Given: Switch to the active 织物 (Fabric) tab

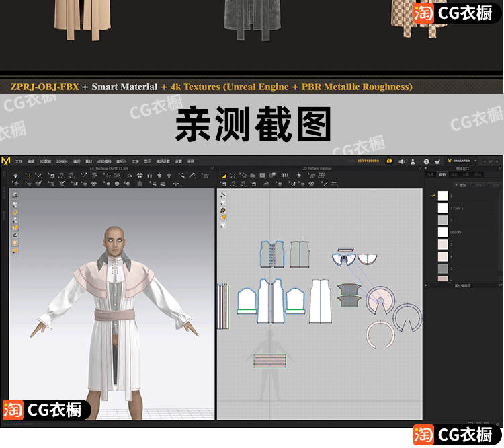Looking at the screenshot, I should [443, 174].
